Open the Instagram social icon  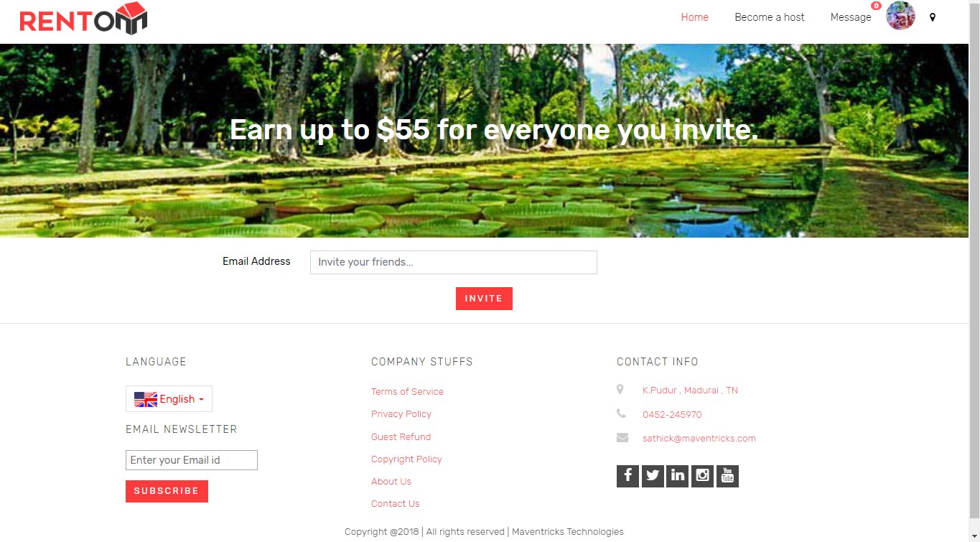(x=702, y=476)
